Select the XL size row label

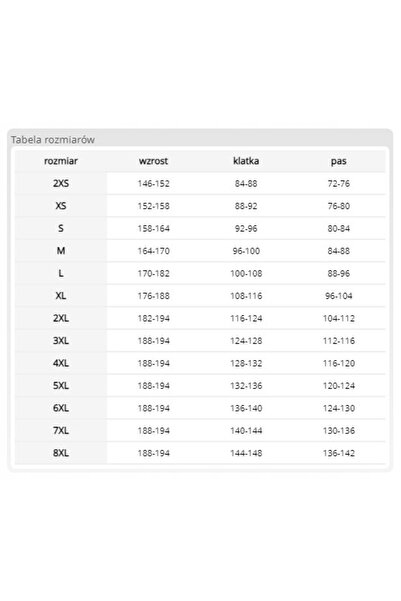tap(61, 296)
